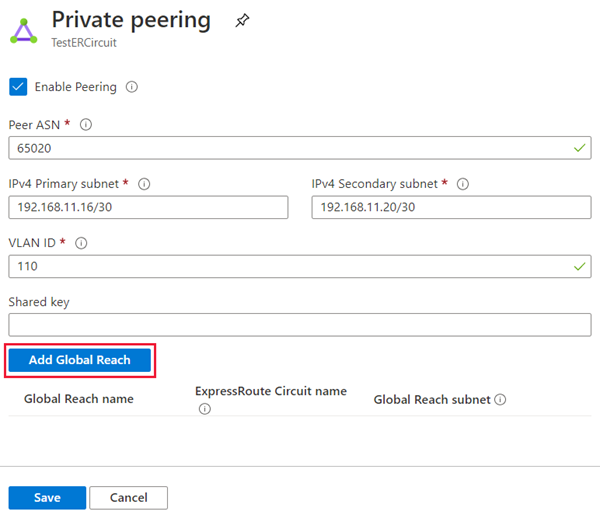Uncheck the Enable Peering checkbox
Viewport: 600px width, 512px height.
(18, 87)
